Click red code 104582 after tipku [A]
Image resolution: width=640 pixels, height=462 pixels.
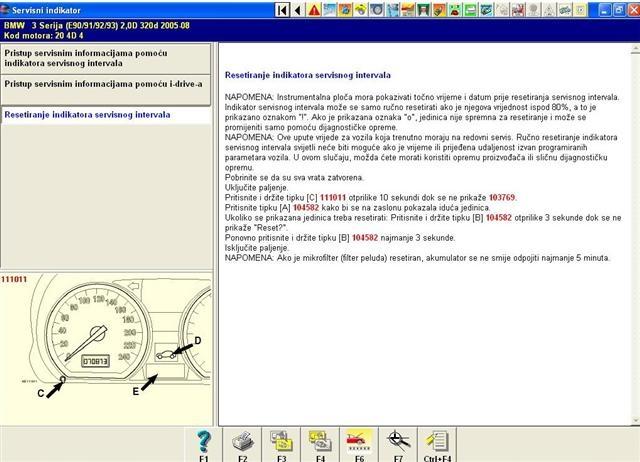[x=306, y=208]
